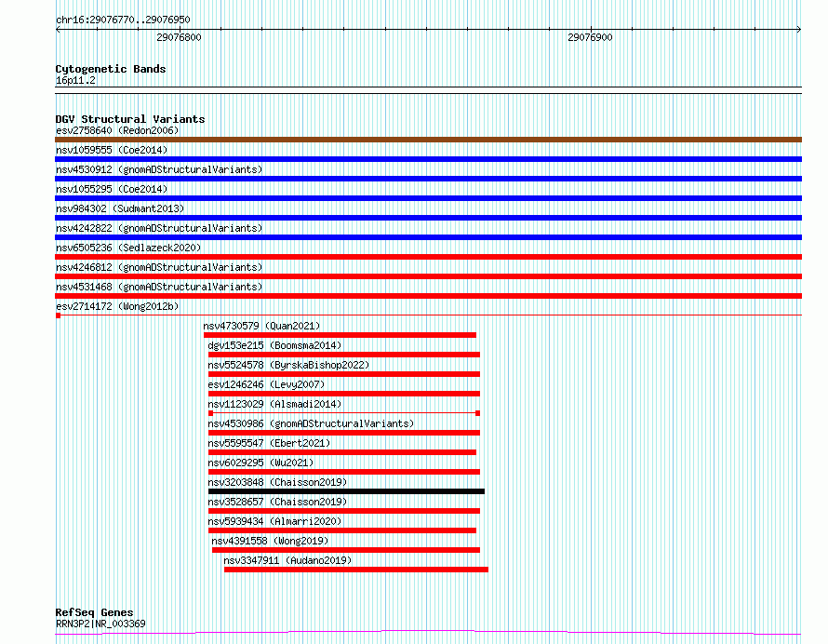
Task: Select the nsv4391558 (Wong2019) label
Action: click(270, 541)
